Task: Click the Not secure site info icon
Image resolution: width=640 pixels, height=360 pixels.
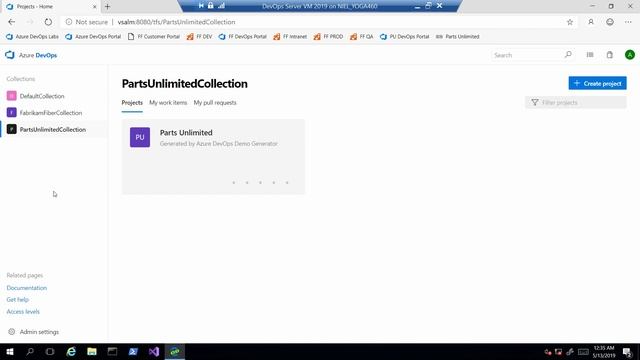Action: [x=69, y=22]
